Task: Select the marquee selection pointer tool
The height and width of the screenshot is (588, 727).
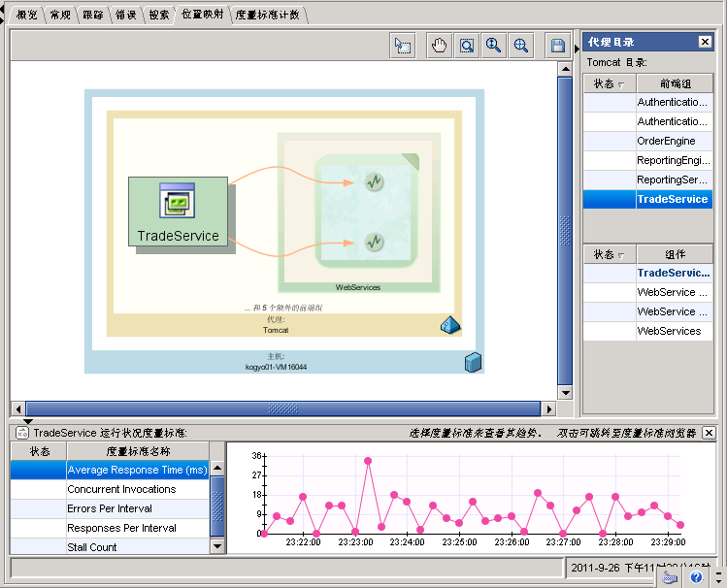Action: [402, 46]
